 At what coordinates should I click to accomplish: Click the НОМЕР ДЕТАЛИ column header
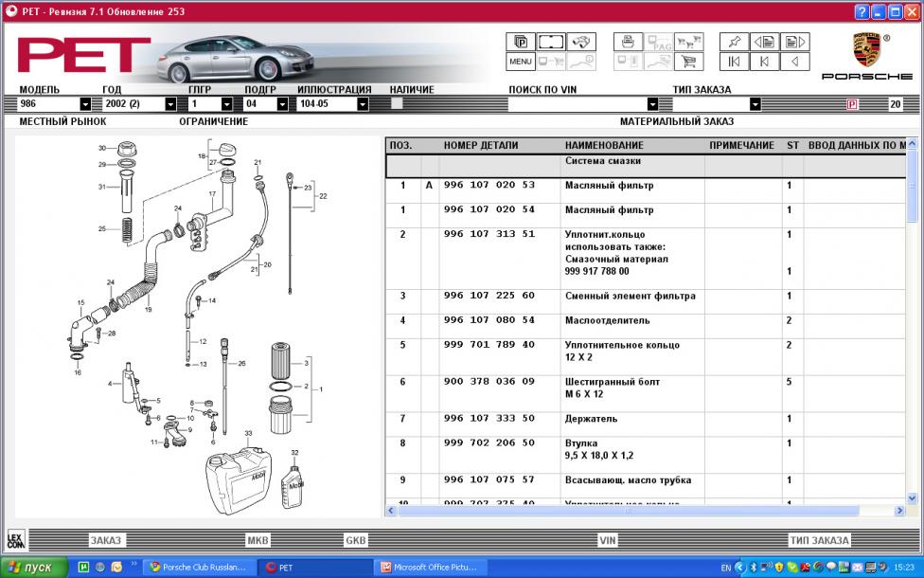pos(481,146)
